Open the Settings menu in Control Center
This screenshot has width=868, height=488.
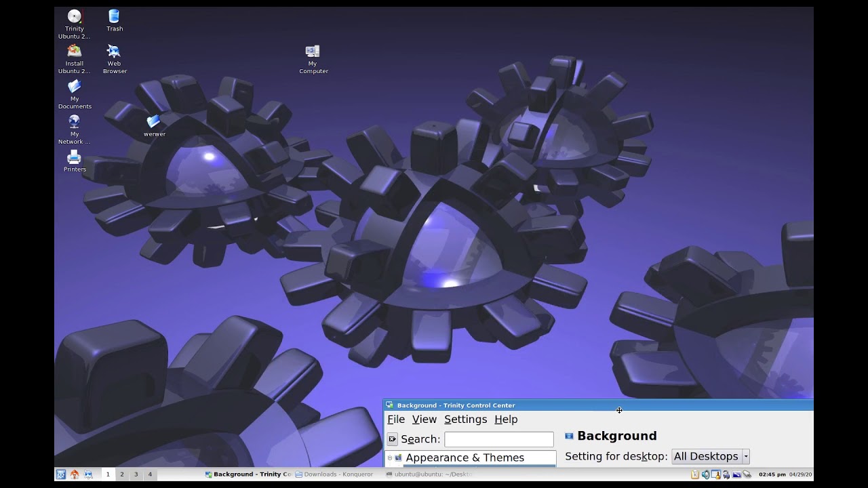[x=465, y=420]
